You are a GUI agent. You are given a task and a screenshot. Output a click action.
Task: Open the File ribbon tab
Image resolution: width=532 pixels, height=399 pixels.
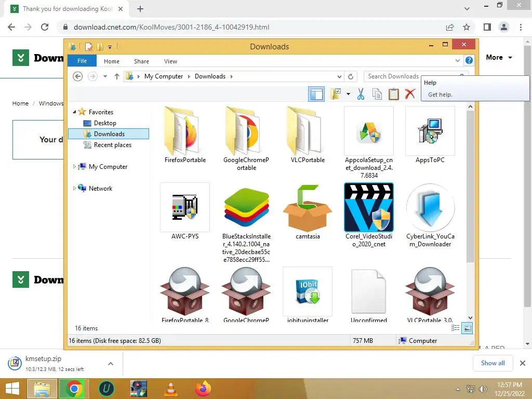82,61
